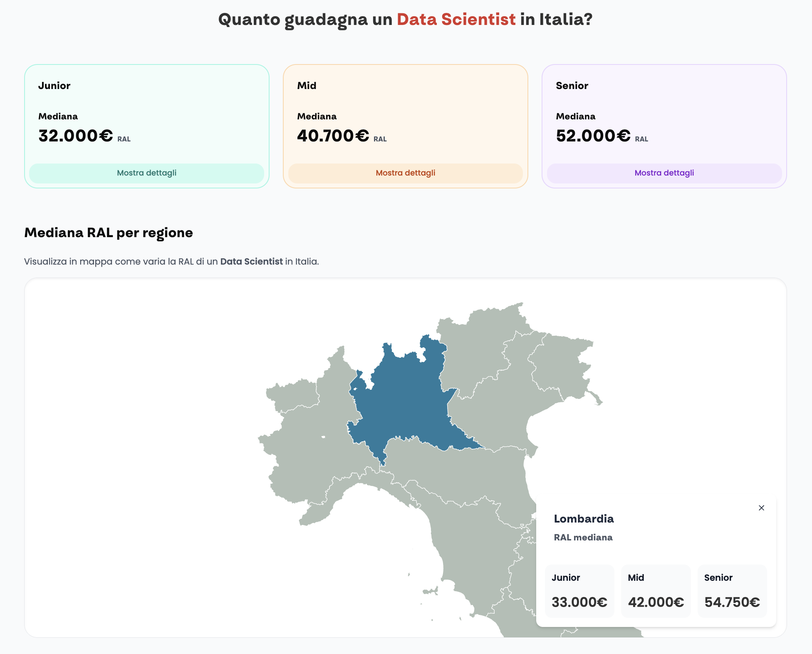Click the Mid 42.000€ tile in the Lombardia popup

coord(656,591)
